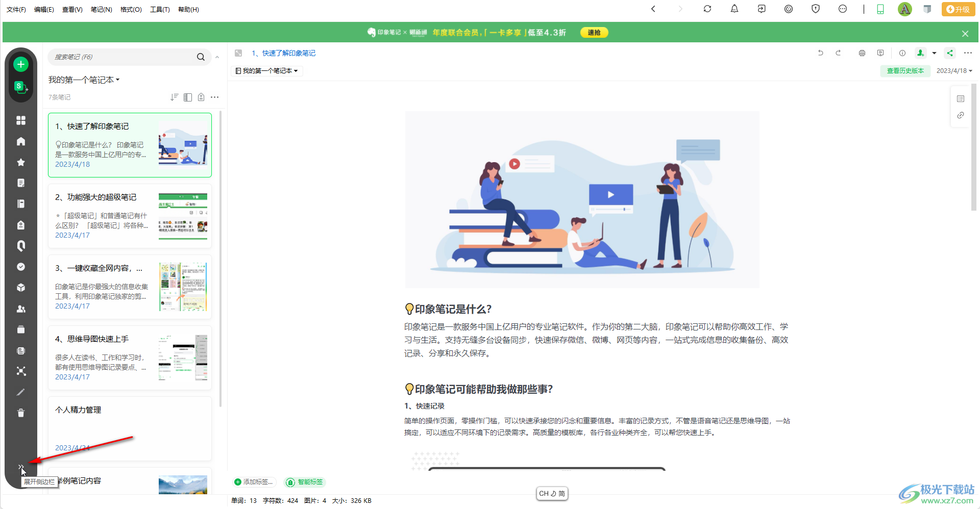Select note 3、一键收藏全网内容
The width and height of the screenshot is (980, 509).
coord(130,287)
